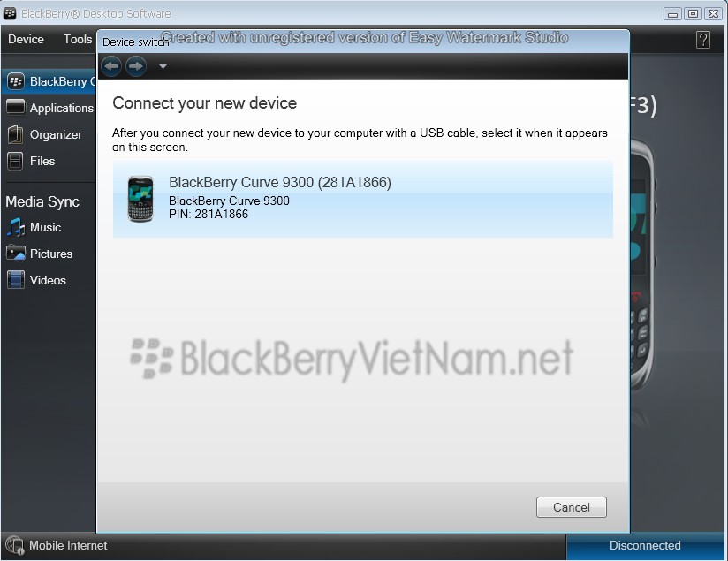The height and width of the screenshot is (561, 728).
Task: Click the BlackBerry logo sidebar icon
Action: tap(16, 82)
